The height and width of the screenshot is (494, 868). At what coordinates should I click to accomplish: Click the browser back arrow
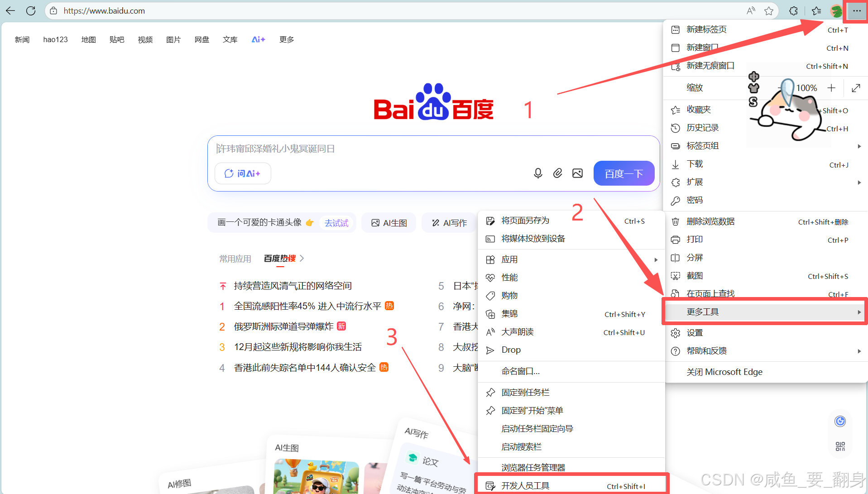(10, 11)
